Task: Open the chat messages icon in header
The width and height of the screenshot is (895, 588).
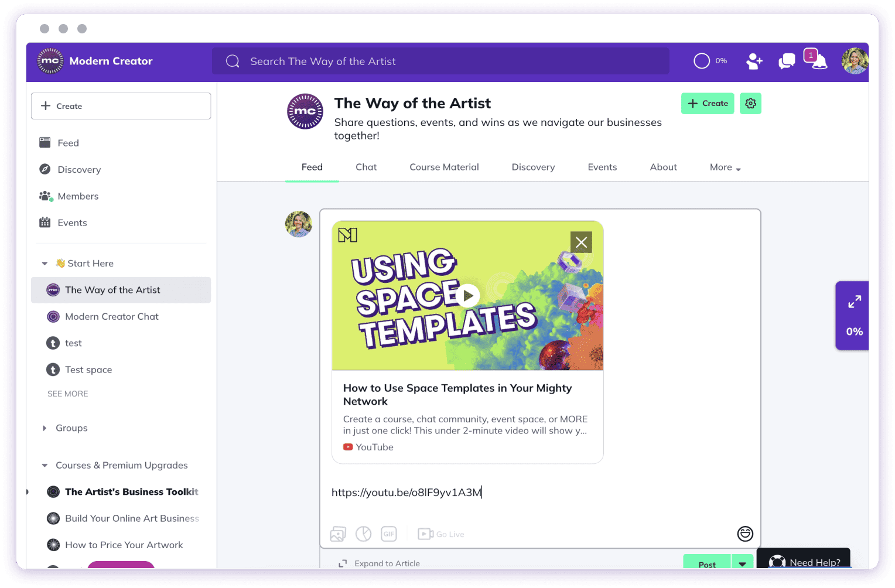Action: 786,61
